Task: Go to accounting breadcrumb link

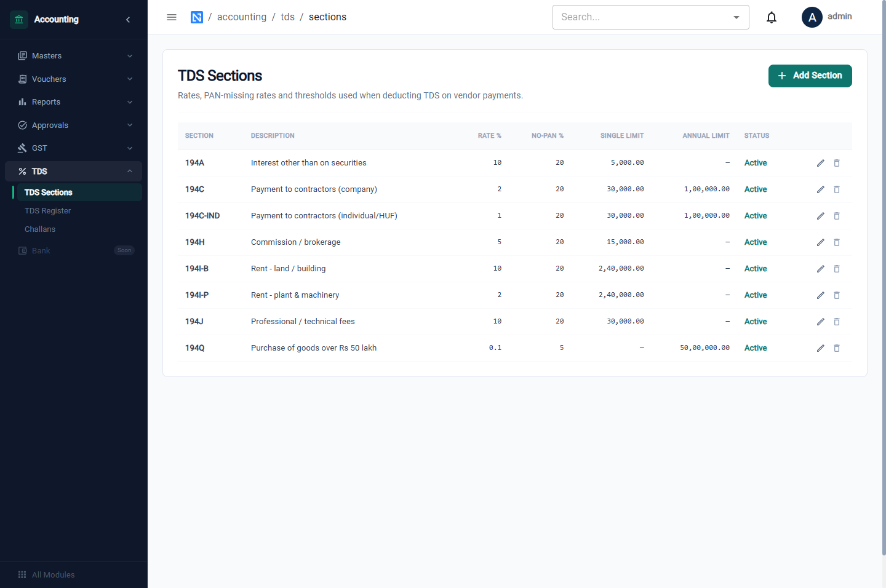Action: coord(242,17)
